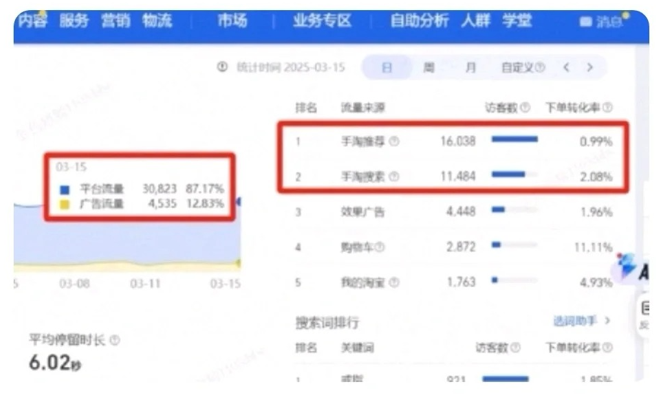This screenshot has height=398, width=656.
Task: Click the 03-15 chart data point
Action: click(239, 202)
